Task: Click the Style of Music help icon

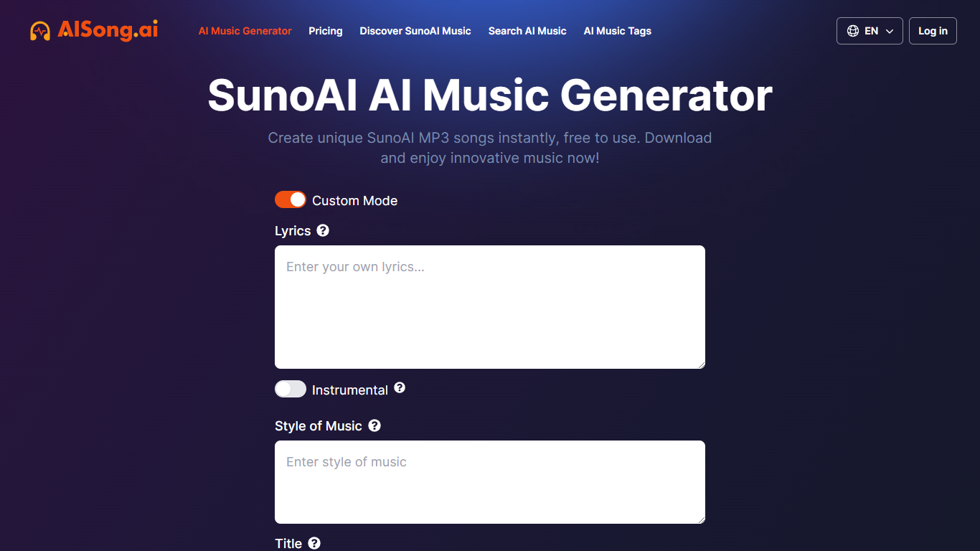Action: [x=374, y=425]
